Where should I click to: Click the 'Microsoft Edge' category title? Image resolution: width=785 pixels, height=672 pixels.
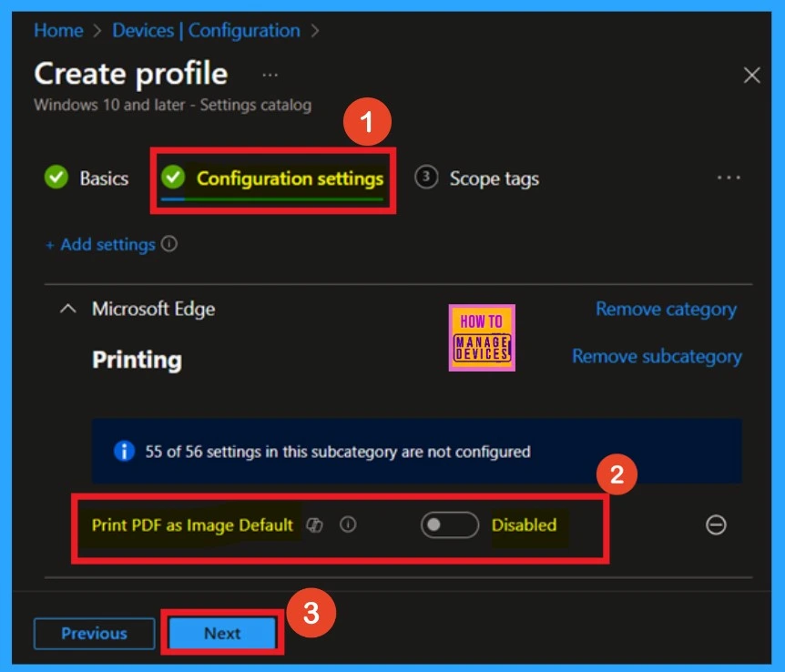(x=153, y=309)
